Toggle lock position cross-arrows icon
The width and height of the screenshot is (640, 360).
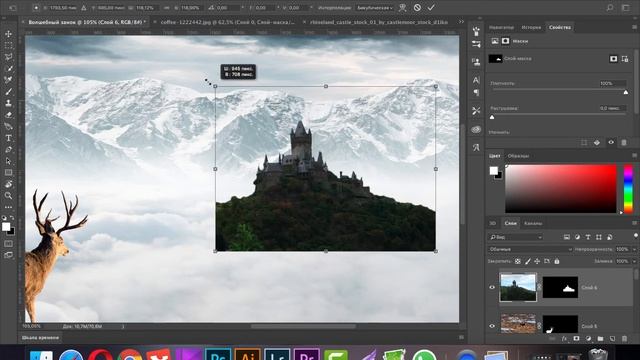(537, 261)
